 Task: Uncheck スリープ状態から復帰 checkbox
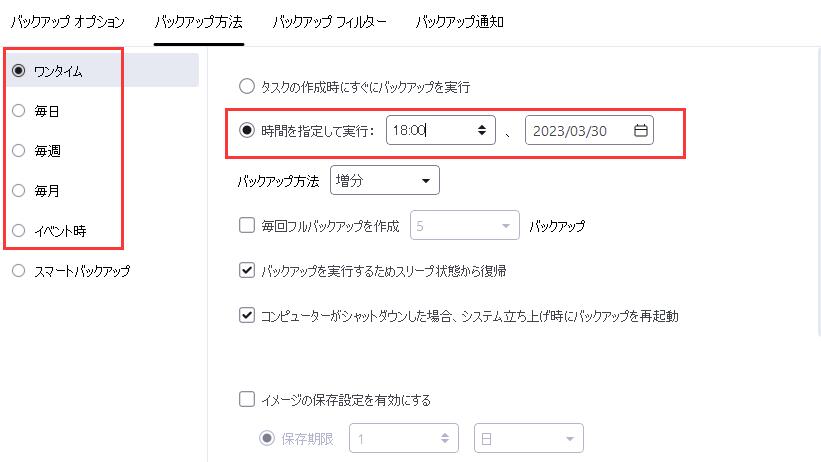[247, 270]
